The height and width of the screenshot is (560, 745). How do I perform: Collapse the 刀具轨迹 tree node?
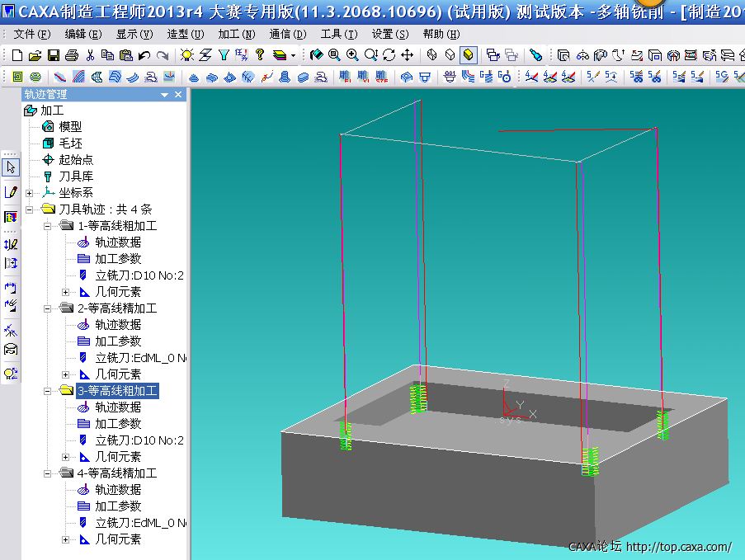coord(31,209)
